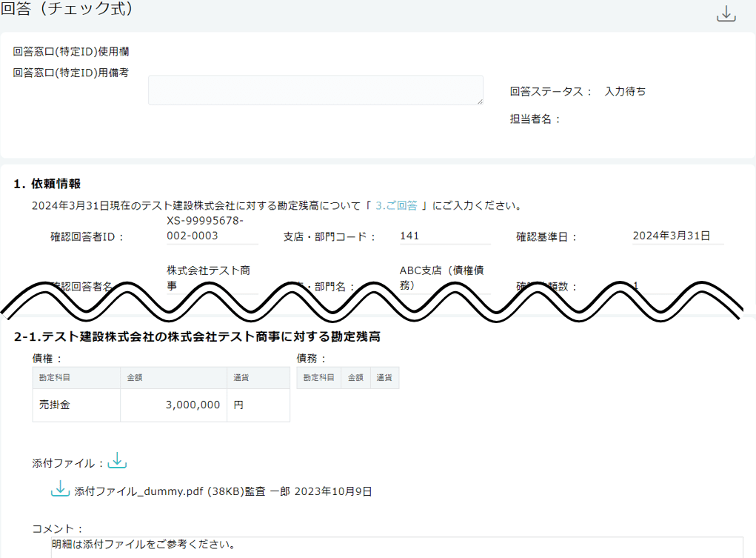Select the 確認回答者ID value field

pos(212,228)
